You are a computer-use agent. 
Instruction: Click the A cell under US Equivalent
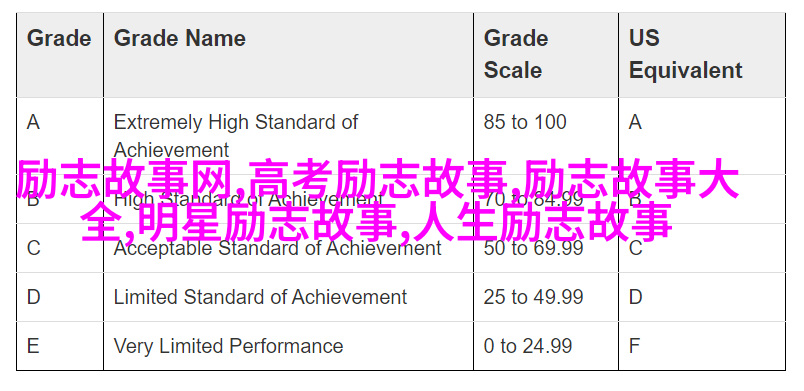(x=702, y=136)
